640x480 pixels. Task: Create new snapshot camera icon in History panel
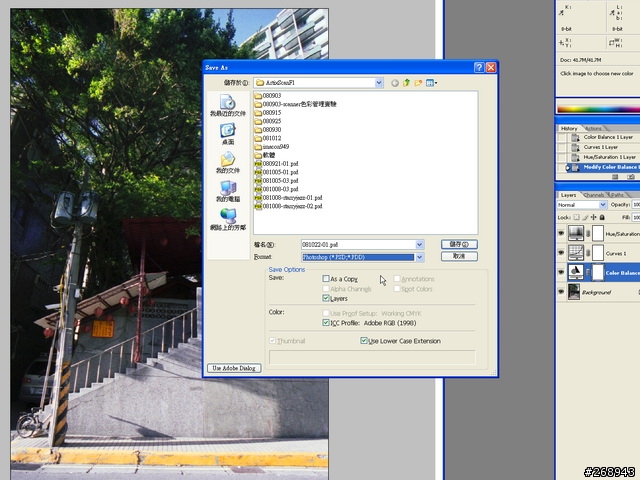coord(631,177)
